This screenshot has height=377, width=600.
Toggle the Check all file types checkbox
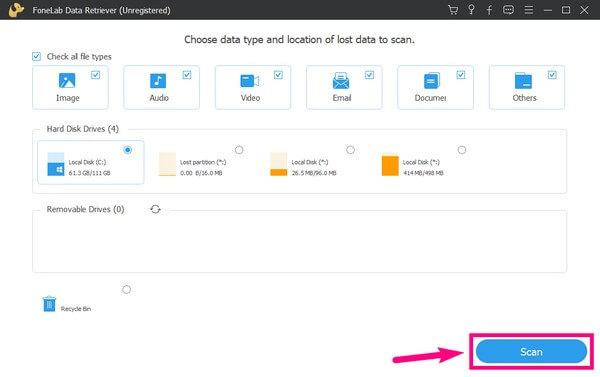(36, 57)
